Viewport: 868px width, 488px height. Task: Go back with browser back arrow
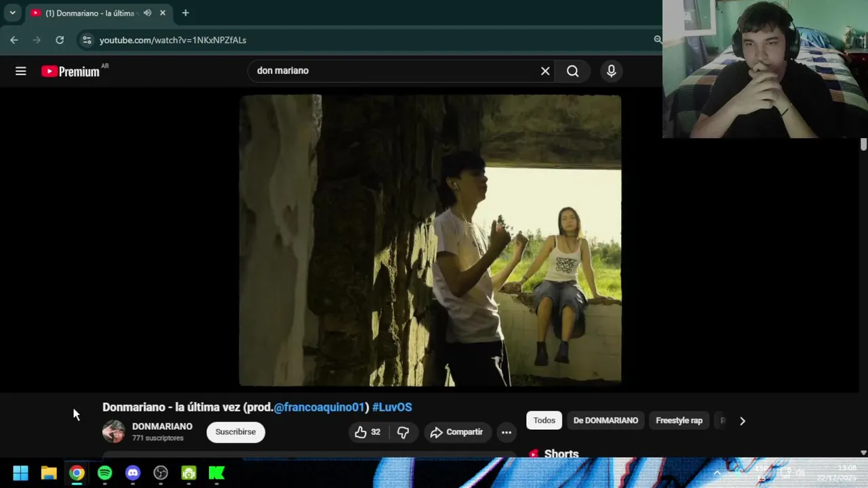(14, 40)
